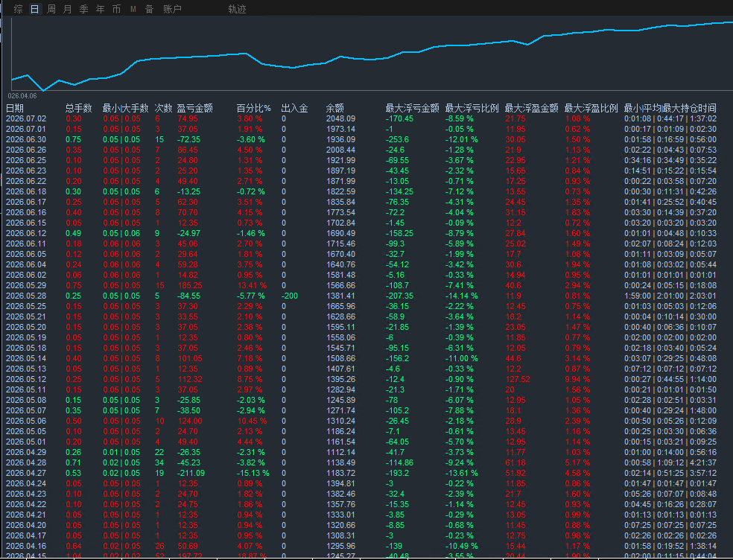Switch to the 账户 account tab
This screenshot has width=733, height=560.
tap(172, 9)
